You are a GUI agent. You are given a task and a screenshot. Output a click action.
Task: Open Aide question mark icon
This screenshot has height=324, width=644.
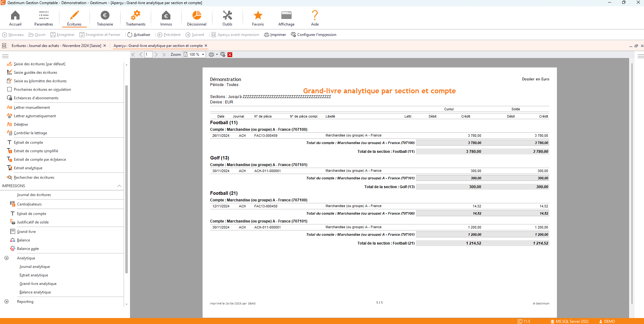(x=315, y=18)
